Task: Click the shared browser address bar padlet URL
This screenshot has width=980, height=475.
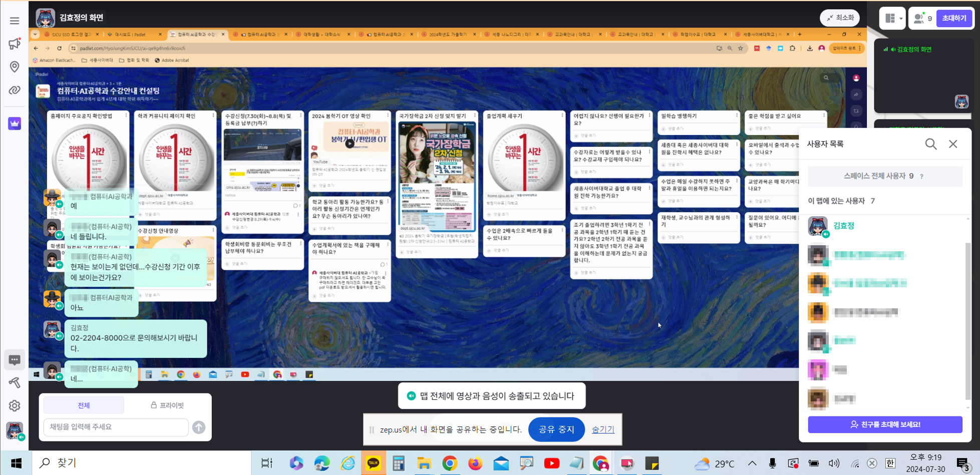Action: point(133,48)
